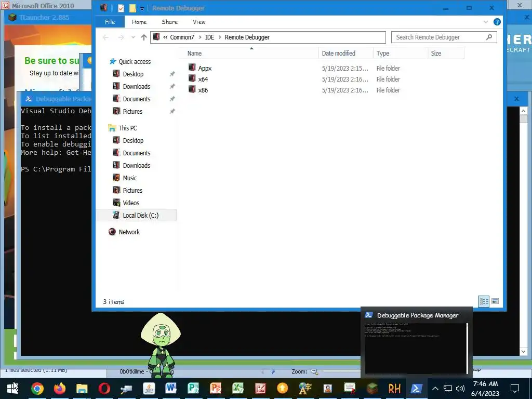Select the x64 folder
The height and width of the screenshot is (399, 532).
(x=203, y=79)
